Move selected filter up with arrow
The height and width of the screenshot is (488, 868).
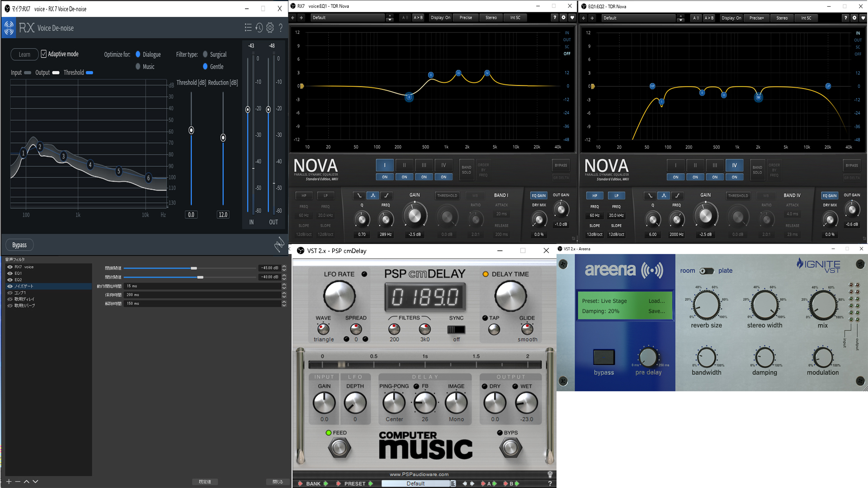click(27, 482)
